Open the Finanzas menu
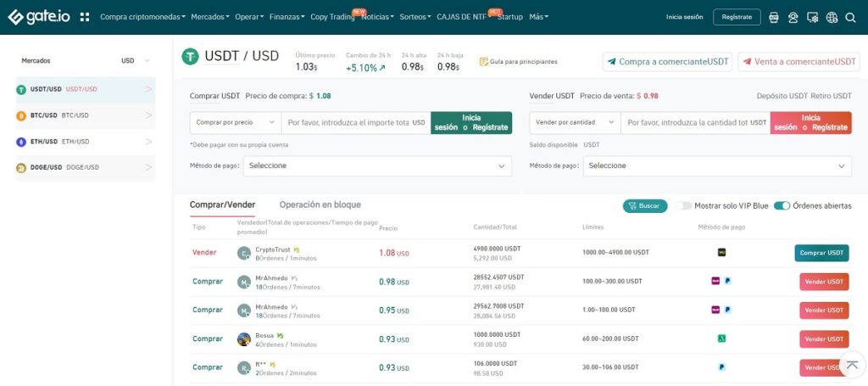The image size is (868, 386). pos(287,17)
